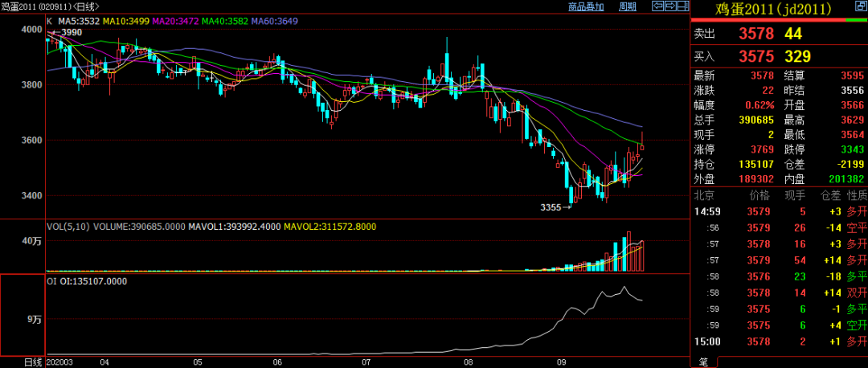The height and width of the screenshot is (368, 868).
Task: Click the 昨结 value 3556
Action: (x=853, y=91)
